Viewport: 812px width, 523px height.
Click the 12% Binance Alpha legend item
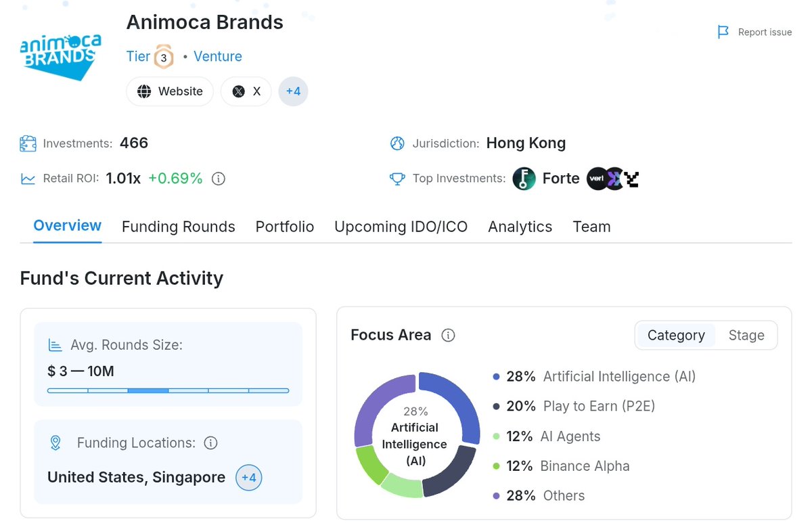[x=561, y=466]
